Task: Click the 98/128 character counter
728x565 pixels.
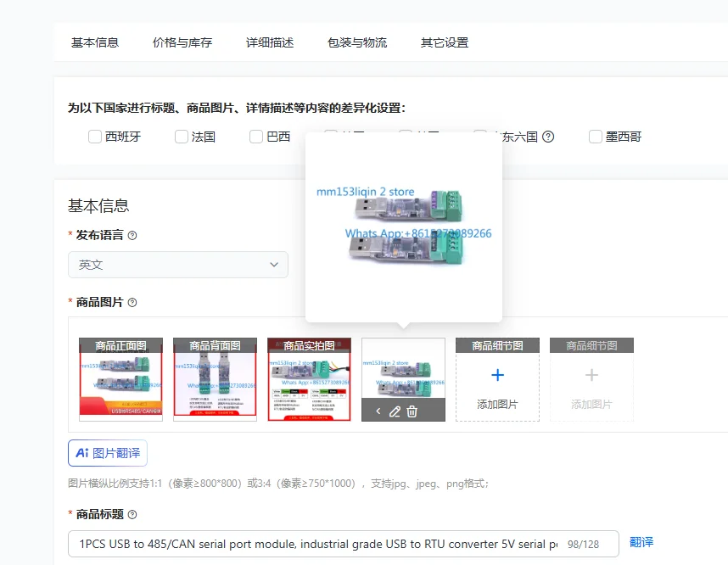Action: [583, 544]
